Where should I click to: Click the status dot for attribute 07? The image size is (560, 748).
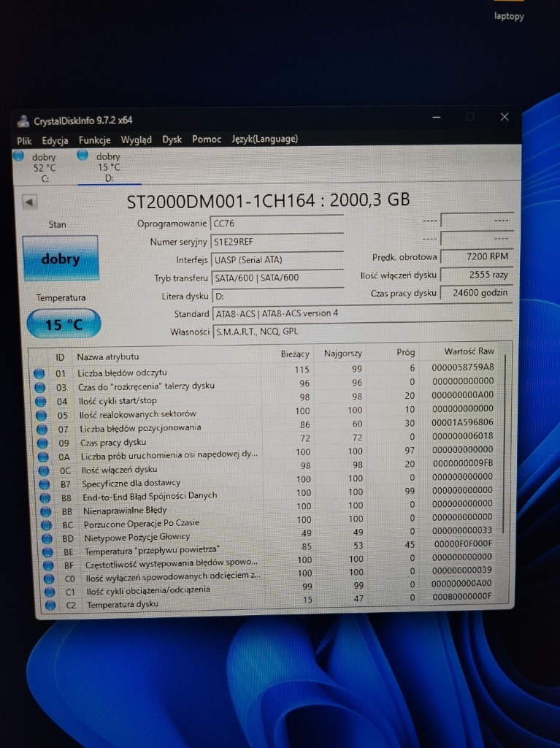(x=42, y=430)
